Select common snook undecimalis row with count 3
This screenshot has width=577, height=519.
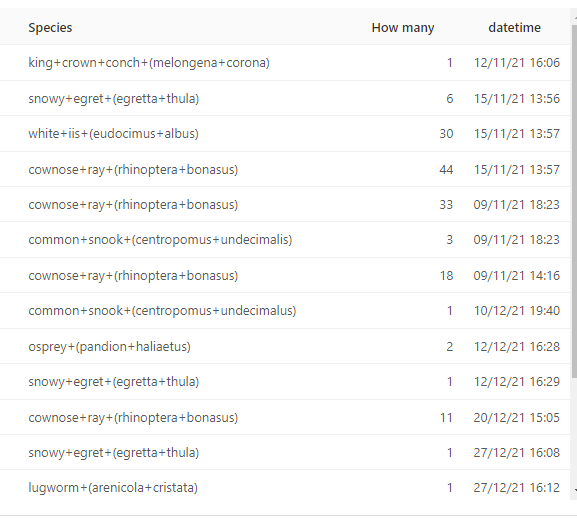pyautogui.click(x=285, y=240)
